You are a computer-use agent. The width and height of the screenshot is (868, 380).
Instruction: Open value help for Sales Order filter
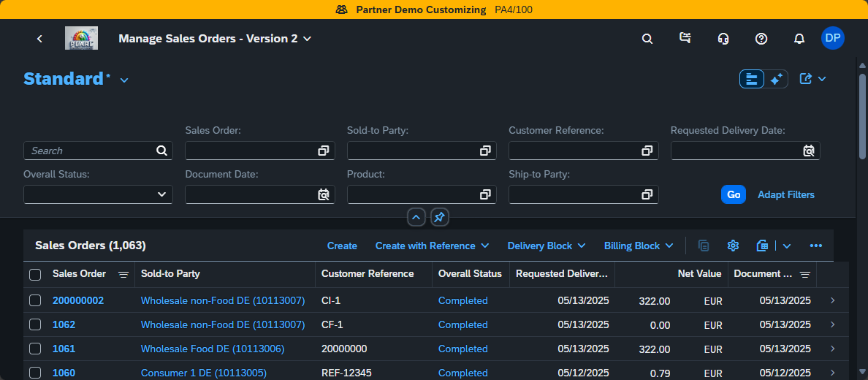point(323,151)
